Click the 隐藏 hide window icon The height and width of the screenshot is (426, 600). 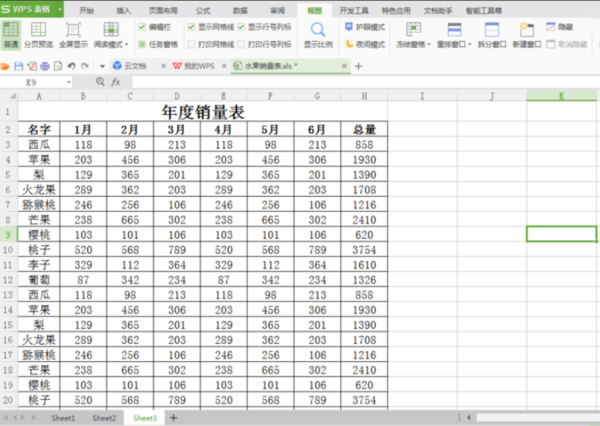point(551,27)
